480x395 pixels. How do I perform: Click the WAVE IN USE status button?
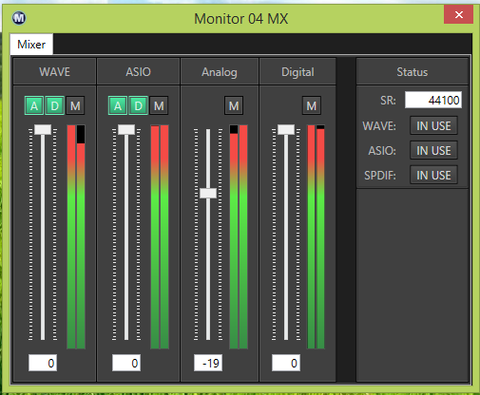[x=433, y=126]
